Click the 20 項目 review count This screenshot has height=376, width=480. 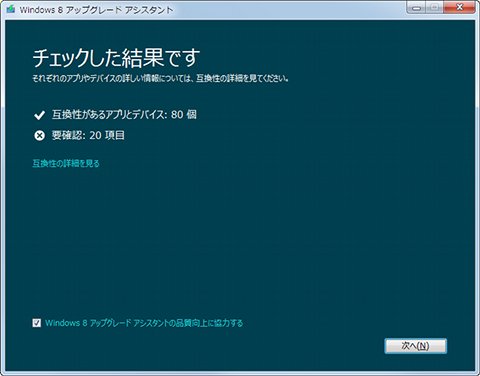click(107, 135)
